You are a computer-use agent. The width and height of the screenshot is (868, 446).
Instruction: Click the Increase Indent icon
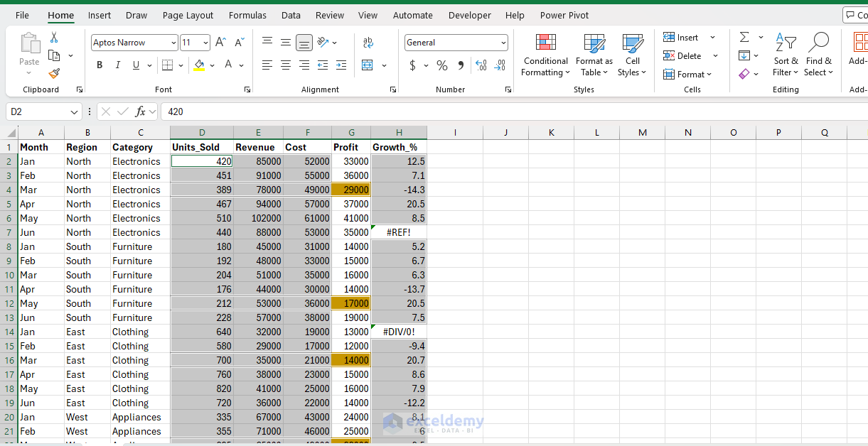pos(341,65)
